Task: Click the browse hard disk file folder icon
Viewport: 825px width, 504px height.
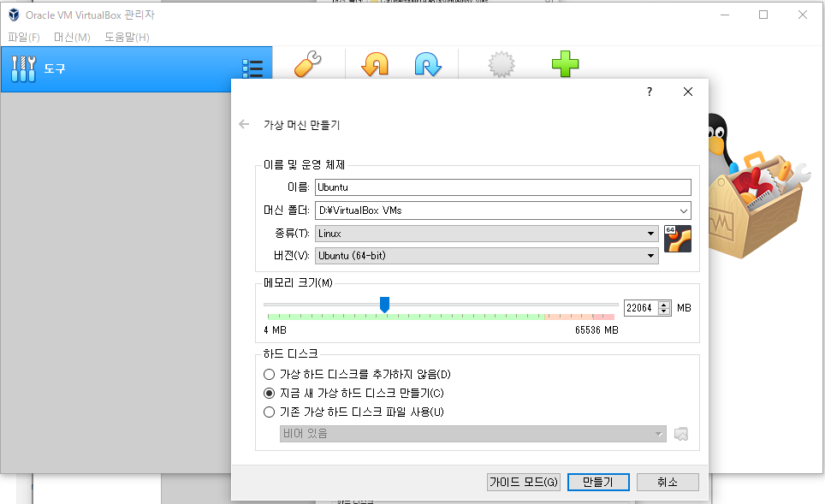Action: click(681, 434)
